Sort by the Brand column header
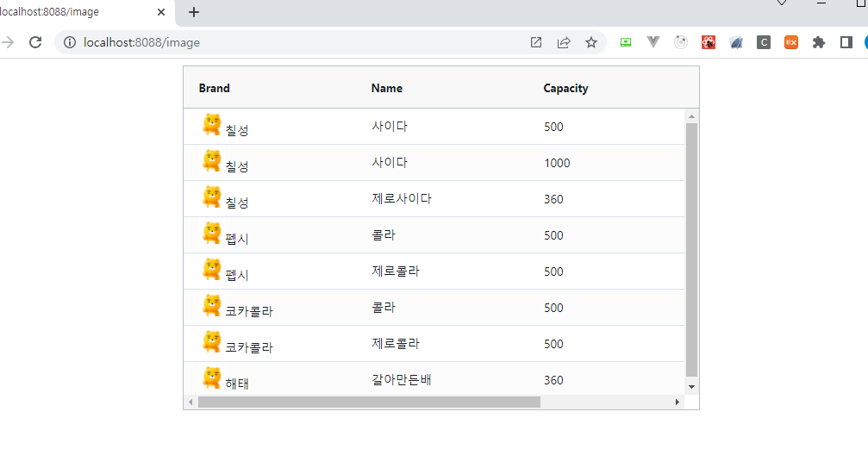The height and width of the screenshot is (468, 868). pyautogui.click(x=215, y=89)
